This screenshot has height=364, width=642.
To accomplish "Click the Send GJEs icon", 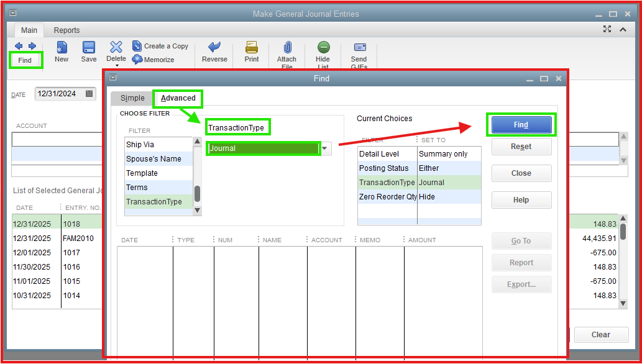I will point(359,47).
